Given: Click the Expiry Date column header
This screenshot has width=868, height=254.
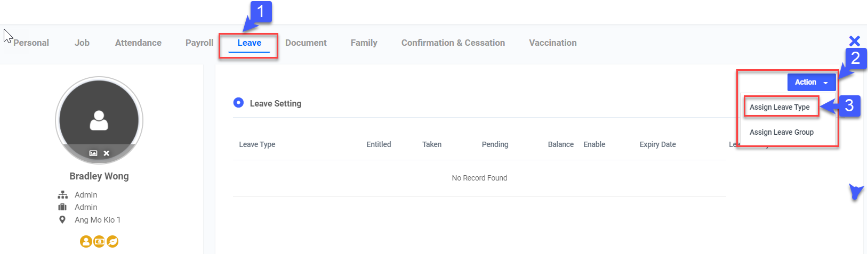Looking at the screenshot, I should pyautogui.click(x=657, y=144).
